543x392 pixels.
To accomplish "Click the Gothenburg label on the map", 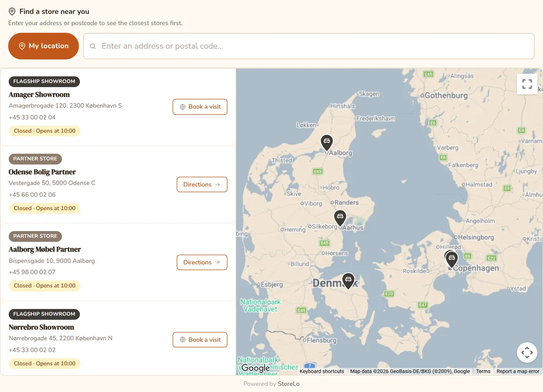I will click(446, 95).
